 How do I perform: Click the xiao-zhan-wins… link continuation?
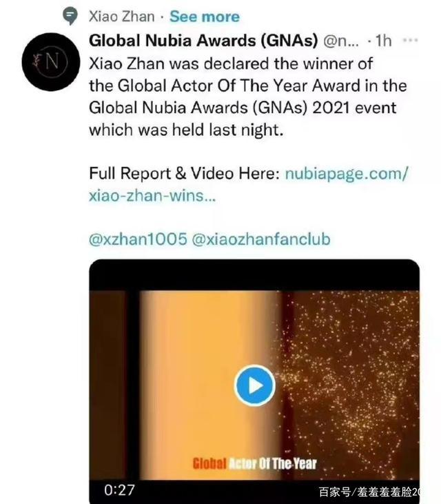[152, 196]
